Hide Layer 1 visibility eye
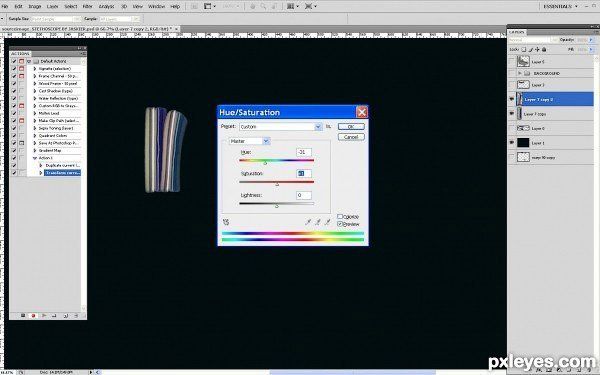The height and width of the screenshot is (375, 600). click(x=512, y=143)
